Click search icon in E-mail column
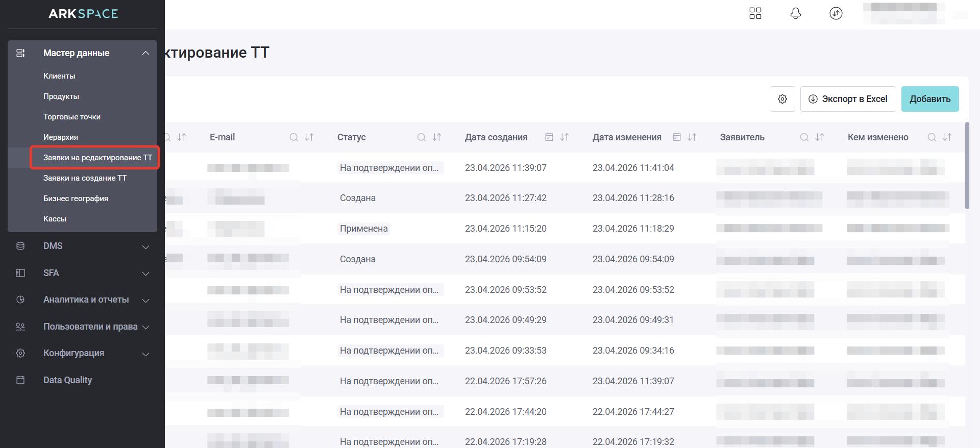The width and height of the screenshot is (980, 448). (x=293, y=137)
